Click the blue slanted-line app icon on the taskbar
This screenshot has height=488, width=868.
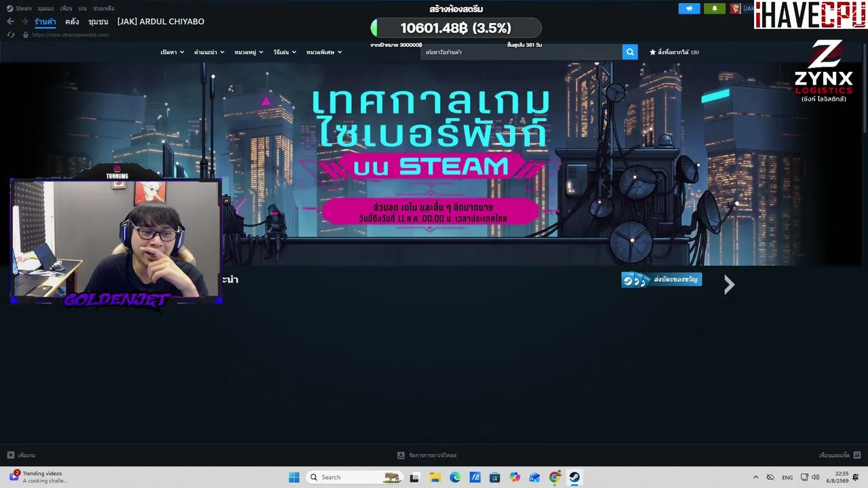coord(475,477)
